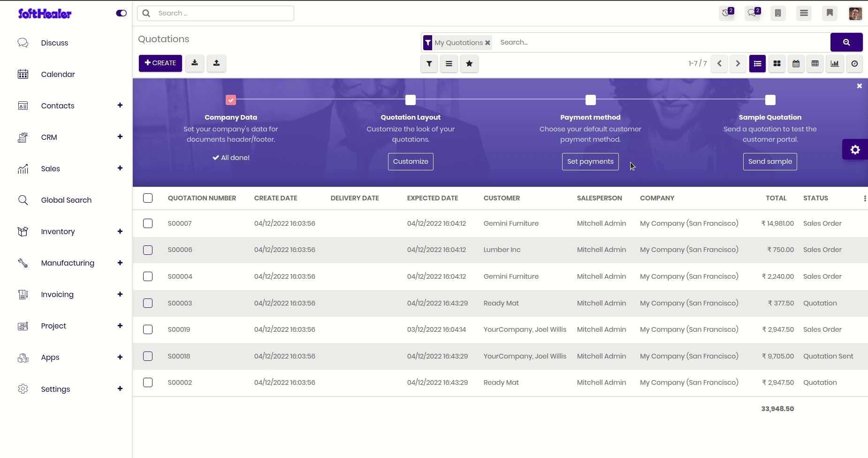Open the theme settings gear on the right edge

coord(855,150)
